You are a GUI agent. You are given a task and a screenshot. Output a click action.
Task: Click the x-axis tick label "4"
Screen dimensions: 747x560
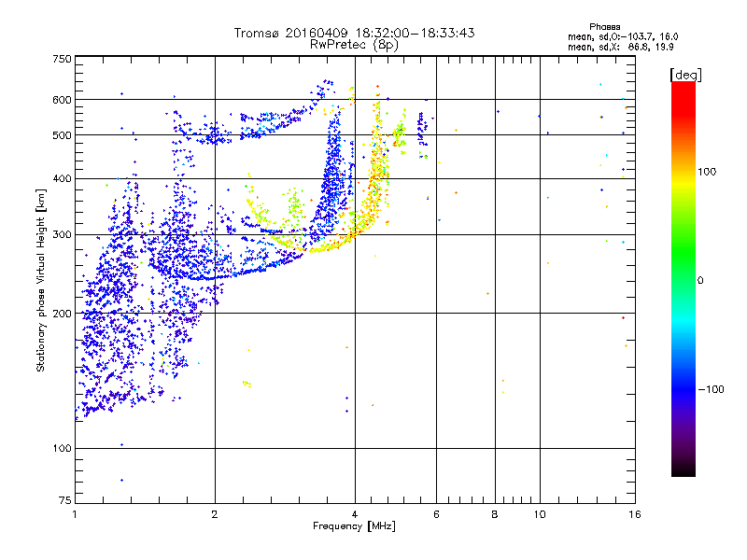tap(355, 514)
